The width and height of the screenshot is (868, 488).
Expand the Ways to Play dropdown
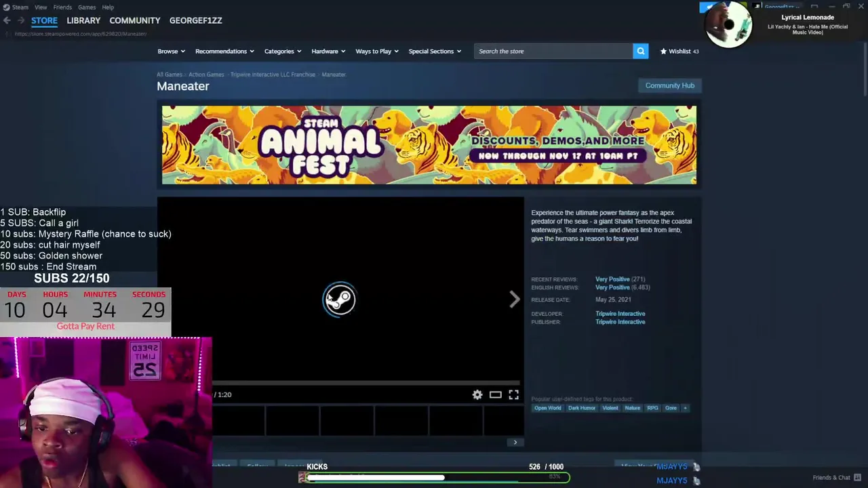(x=377, y=51)
